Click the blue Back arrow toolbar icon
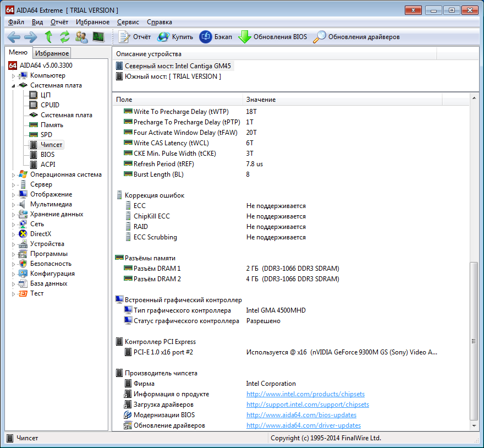This screenshot has height=448, width=484. 14,37
